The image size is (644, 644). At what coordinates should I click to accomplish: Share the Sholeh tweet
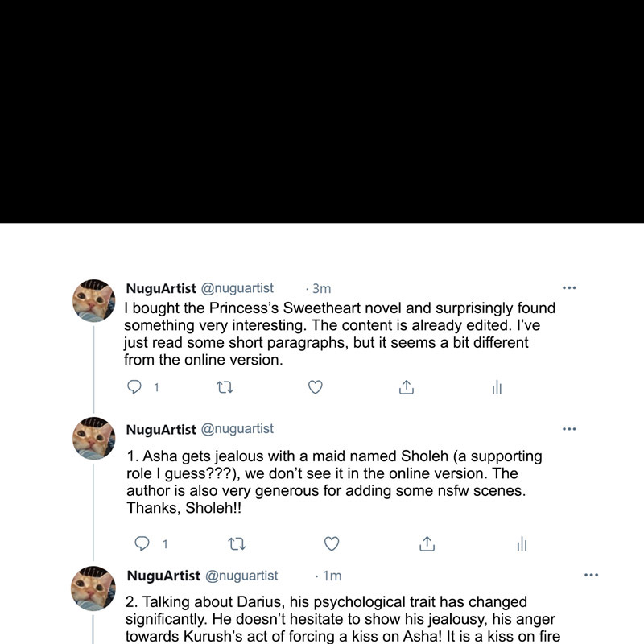[x=427, y=543]
